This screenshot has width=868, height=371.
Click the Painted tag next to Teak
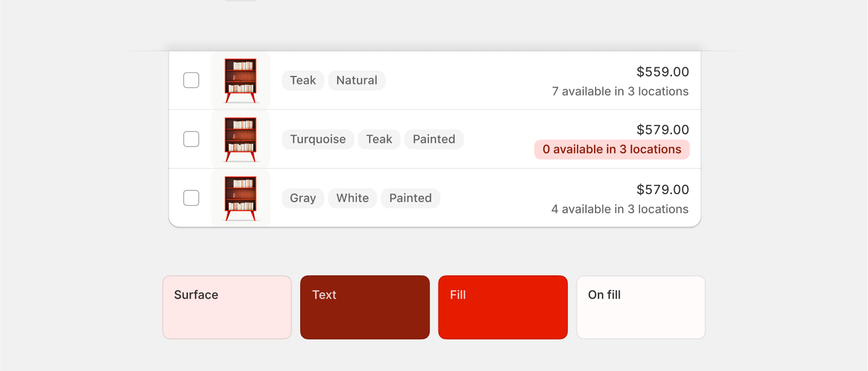tap(434, 139)
